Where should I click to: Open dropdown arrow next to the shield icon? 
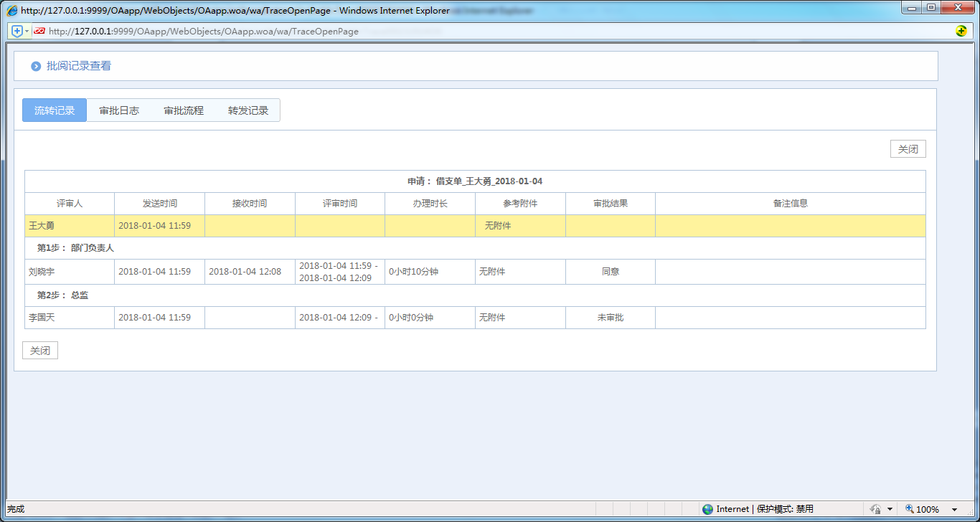tap(27, 31)
